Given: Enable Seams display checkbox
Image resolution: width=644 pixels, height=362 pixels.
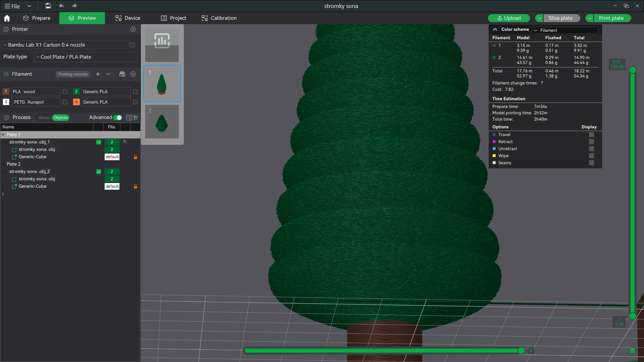Looking at the screenshot, I should [591, 163].
